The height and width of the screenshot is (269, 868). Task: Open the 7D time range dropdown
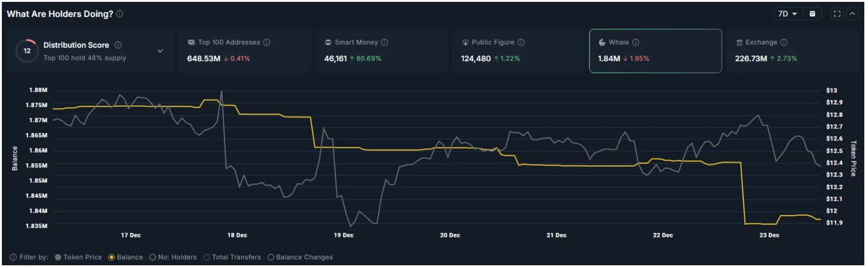pos(787,14)
